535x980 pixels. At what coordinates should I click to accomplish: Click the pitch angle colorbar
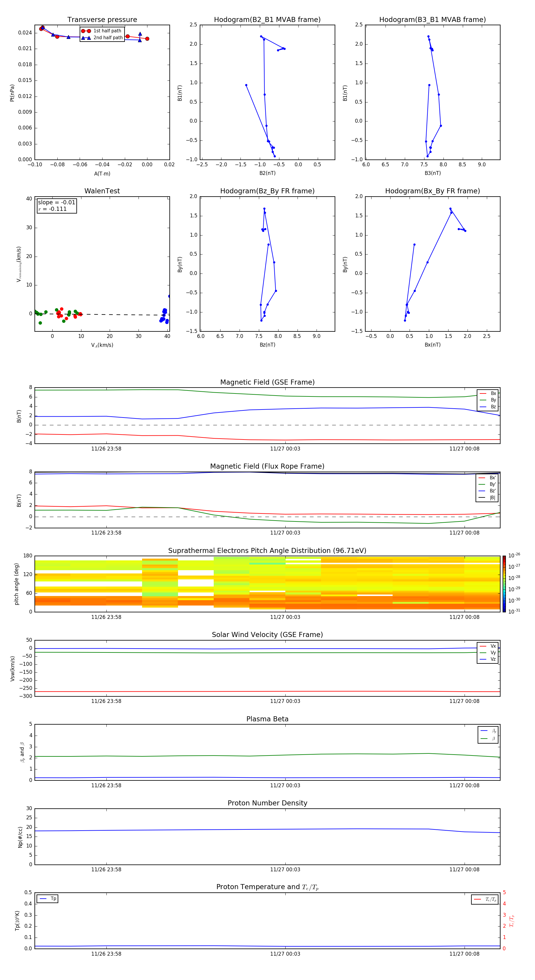[x=504, y=584]
